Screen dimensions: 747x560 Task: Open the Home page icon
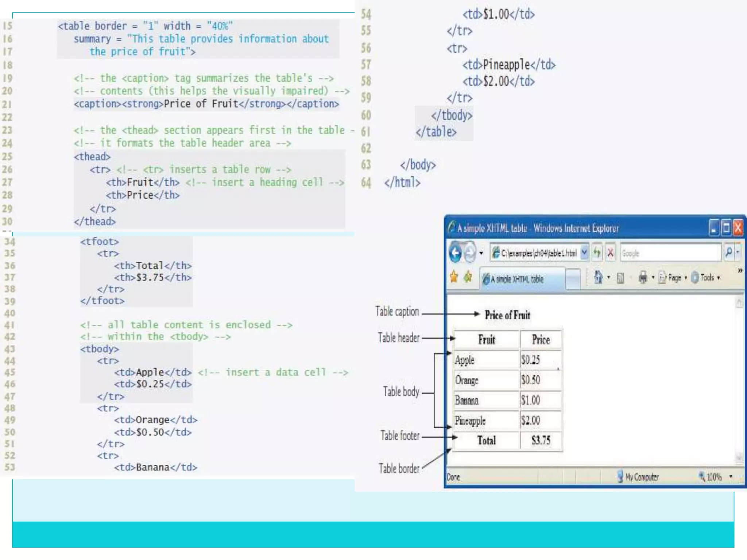point(598,277)
